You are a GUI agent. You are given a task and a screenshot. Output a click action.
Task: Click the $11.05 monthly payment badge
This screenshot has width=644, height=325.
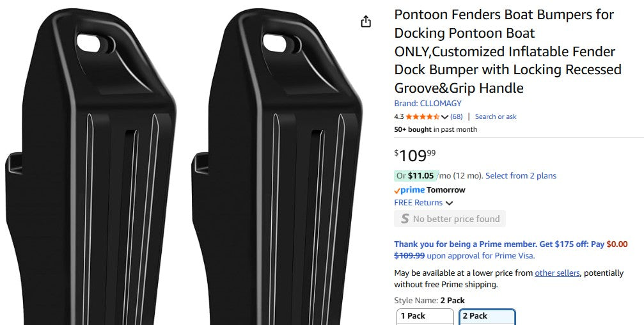(414, 175)
